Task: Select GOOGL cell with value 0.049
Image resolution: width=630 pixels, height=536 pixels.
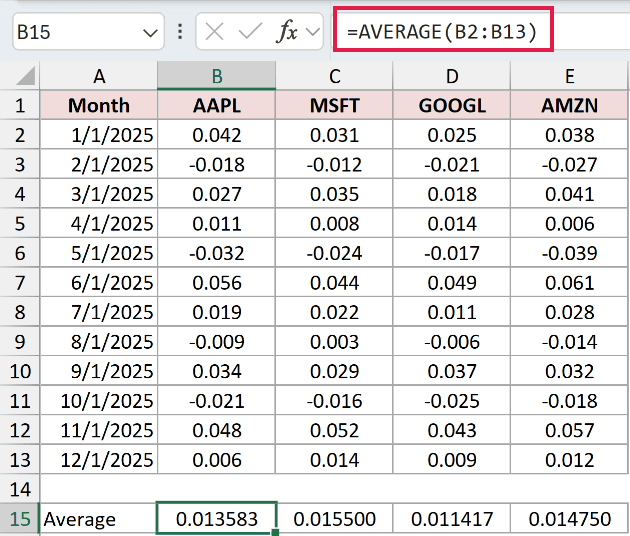Action: pos(452,283)
